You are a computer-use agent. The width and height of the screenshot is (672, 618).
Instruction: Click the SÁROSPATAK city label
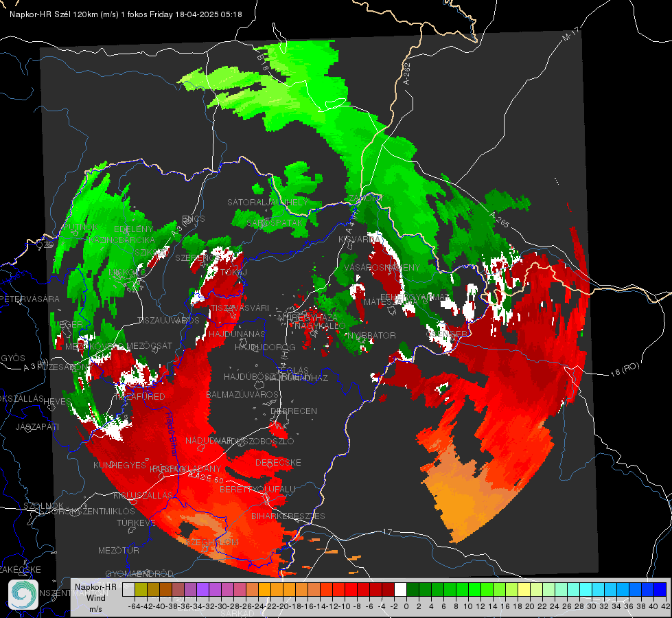coord(275,223)
